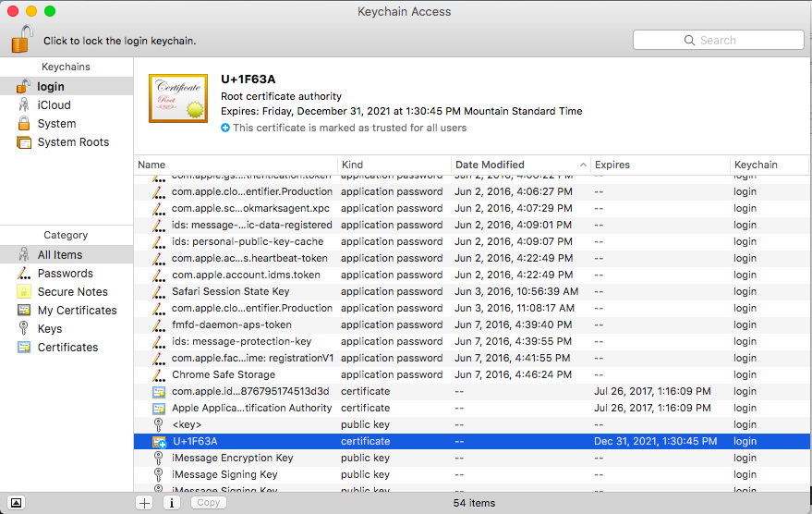Toggle the keychains sidebar visibility button

click(x=17, y=503)
